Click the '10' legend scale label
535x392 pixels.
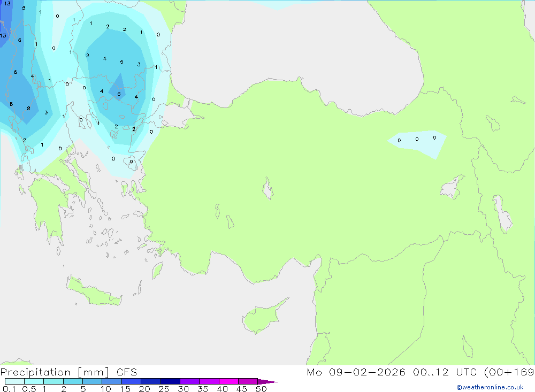point(106,389)
